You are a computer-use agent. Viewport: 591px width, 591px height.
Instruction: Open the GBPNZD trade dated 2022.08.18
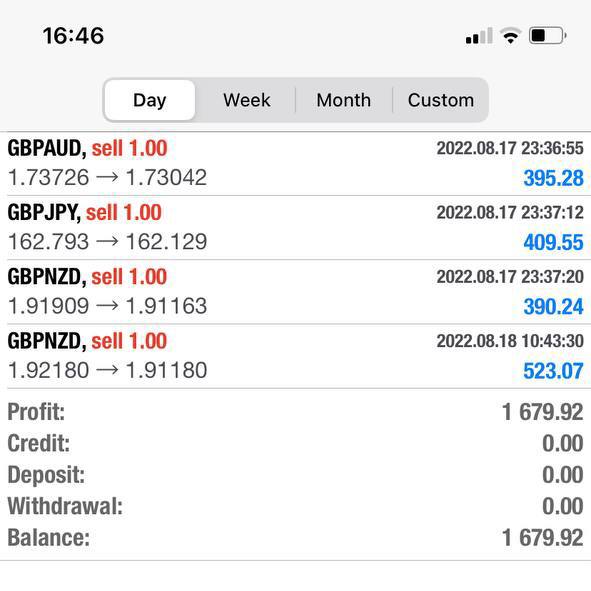point(296,356)
